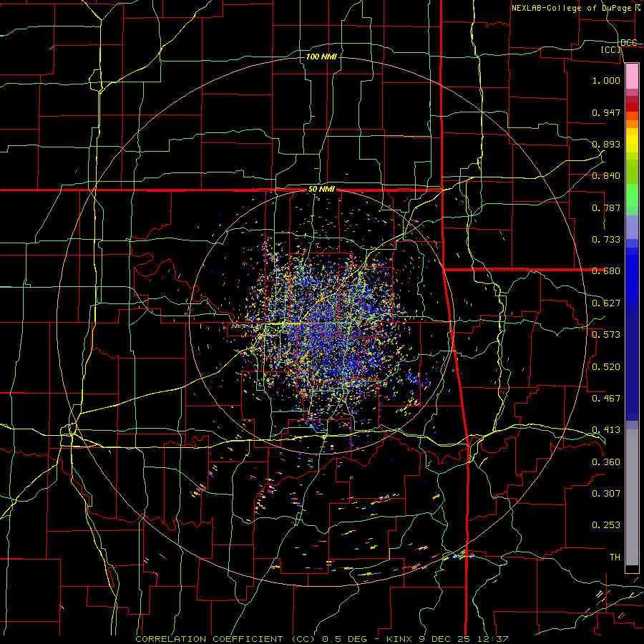Select the 0.307 scale value
This screenshot has height=644, width=644.
[606, 494]
